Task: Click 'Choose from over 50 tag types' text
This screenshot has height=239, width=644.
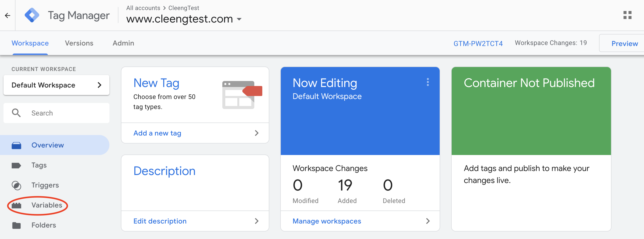Action: coord(164,101)
